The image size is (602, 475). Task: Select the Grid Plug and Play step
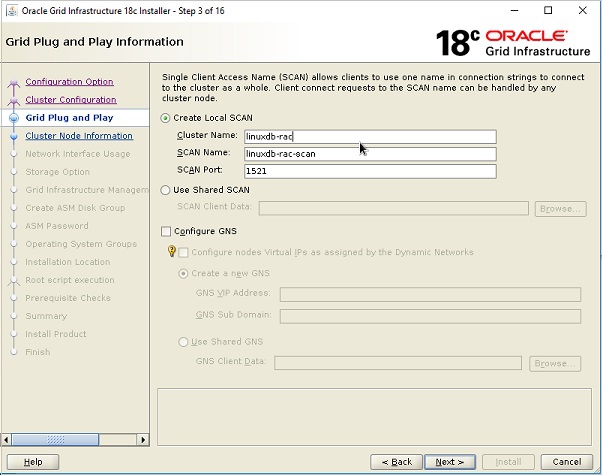point(69,118)
